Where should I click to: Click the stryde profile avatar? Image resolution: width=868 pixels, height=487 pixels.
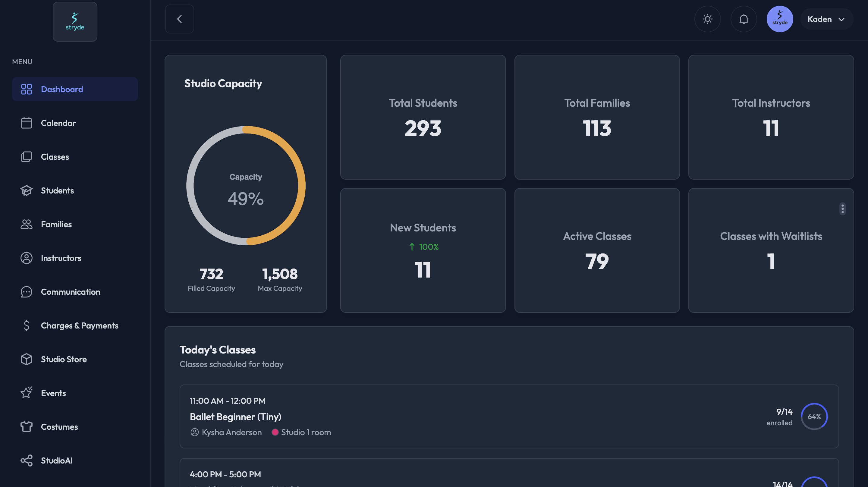click(780, 19)
